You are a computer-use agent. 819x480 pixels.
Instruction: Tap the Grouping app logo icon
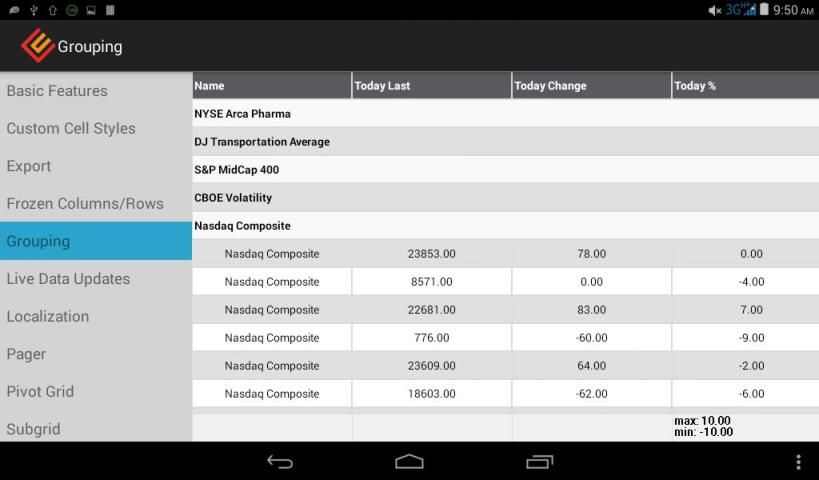pos(37,45)
